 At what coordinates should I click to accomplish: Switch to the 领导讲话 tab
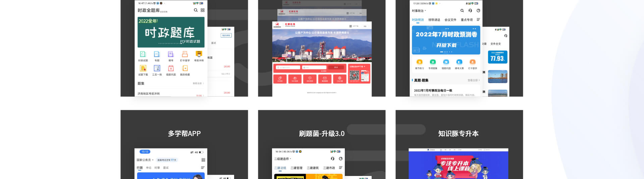434,20
